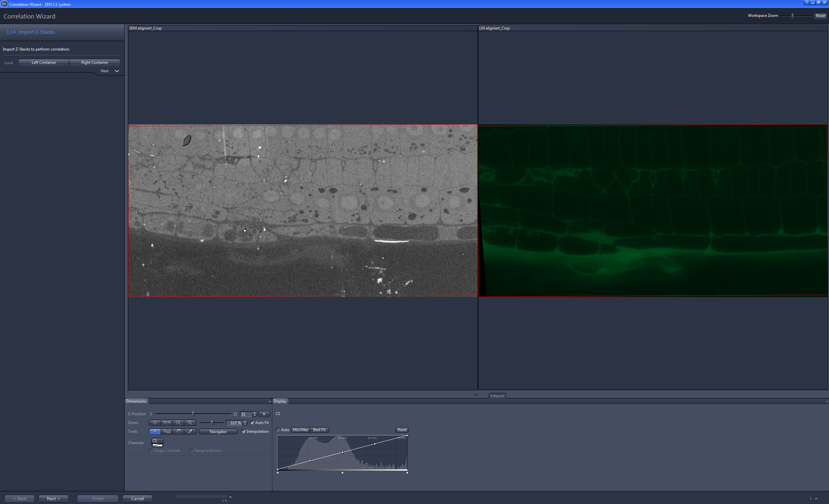The width and height of the screenshot is (829, 504).
Task: Disable the Auto Fit checkbox
Action: point(252,423)
